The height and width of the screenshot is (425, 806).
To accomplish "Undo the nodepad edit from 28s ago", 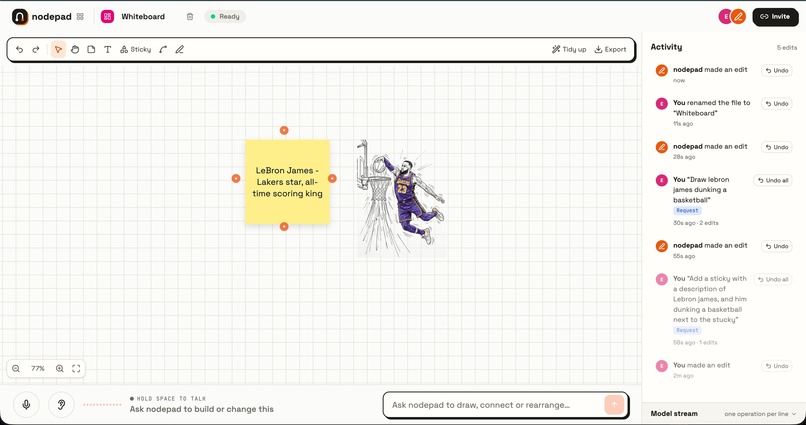I will 777,147.
